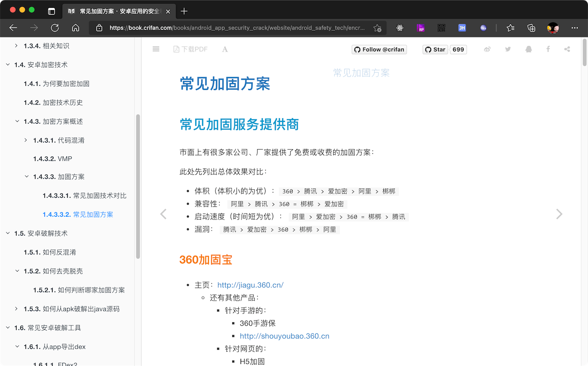Click the bell-shaped share icon
The width and height of the screenshot is (588, 366).
point(528,49)
